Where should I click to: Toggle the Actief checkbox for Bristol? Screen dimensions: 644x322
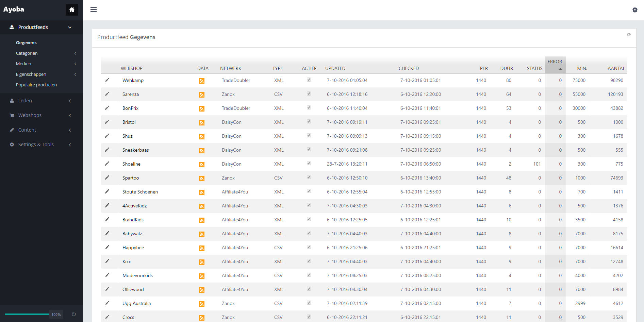309,121
